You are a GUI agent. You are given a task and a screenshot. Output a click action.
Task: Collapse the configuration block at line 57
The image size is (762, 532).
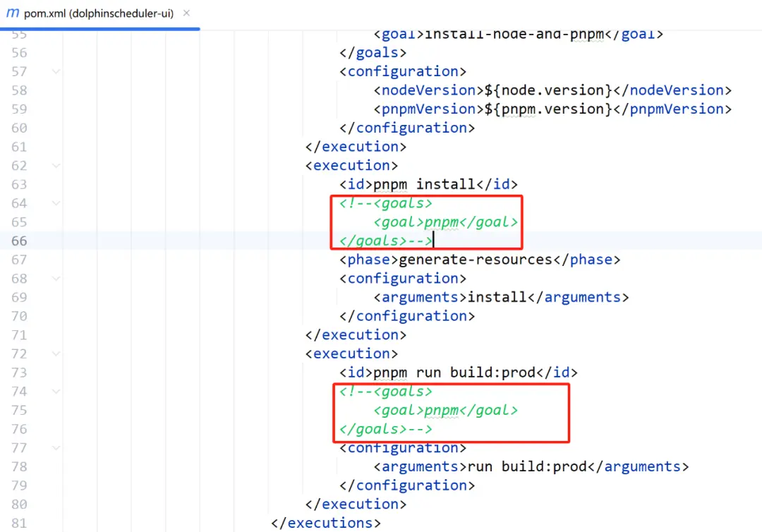tap(56, 71)
